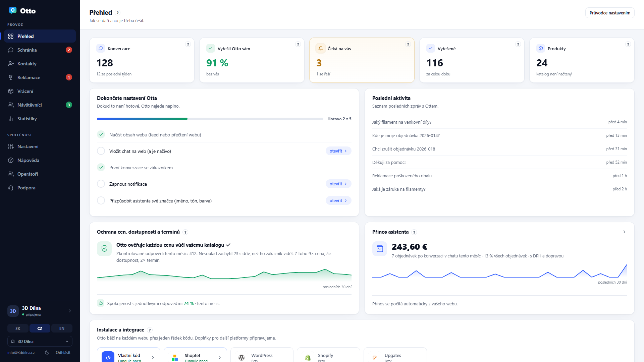Open Statistiky bar chart icon
644x362 pixels.
(11, 119)
